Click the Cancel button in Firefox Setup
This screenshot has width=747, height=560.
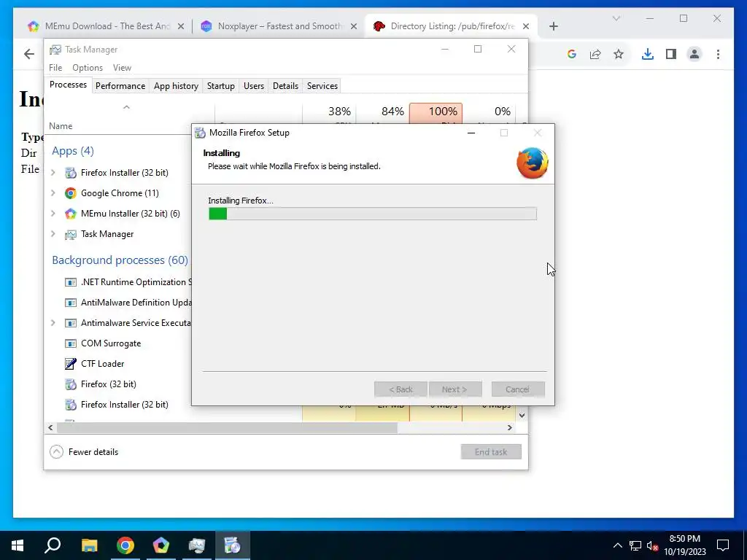coord(518,389)
